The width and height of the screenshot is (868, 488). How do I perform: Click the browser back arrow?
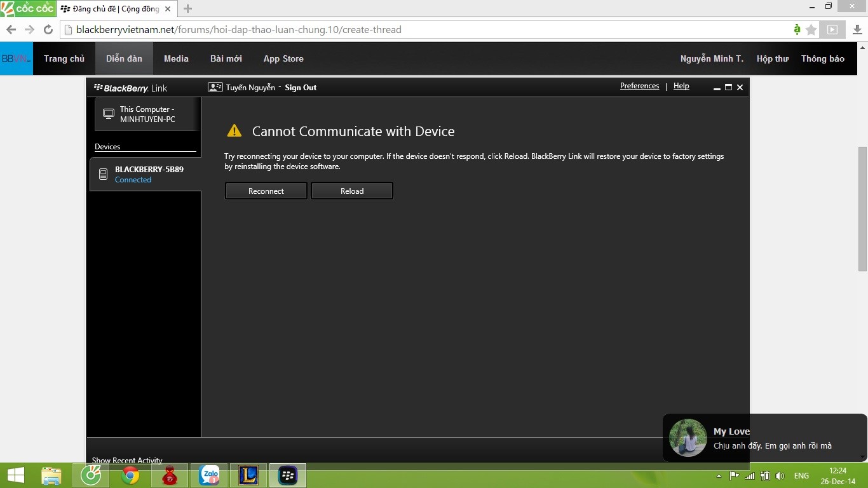tap(11, 30)
